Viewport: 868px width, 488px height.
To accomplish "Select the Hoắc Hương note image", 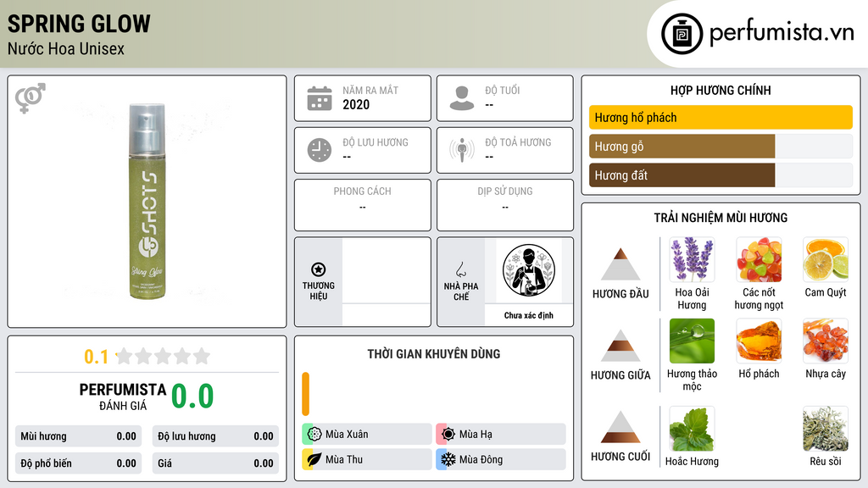I will tap(692, 429).
